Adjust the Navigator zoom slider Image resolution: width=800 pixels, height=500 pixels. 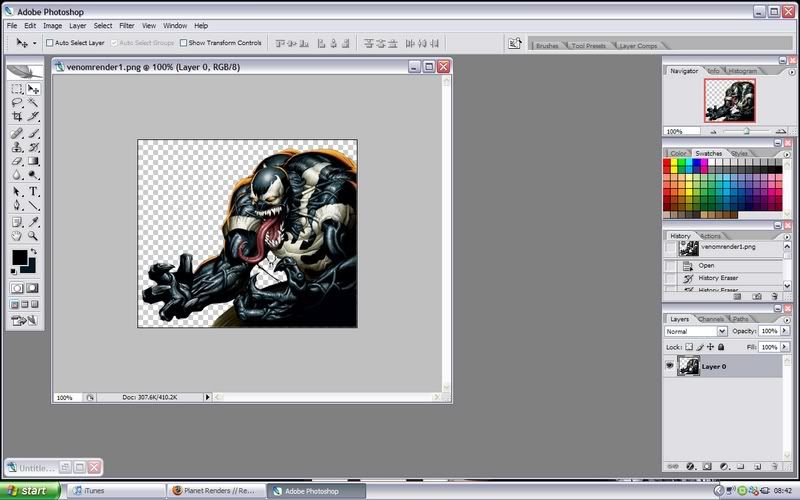click(746, 131)
